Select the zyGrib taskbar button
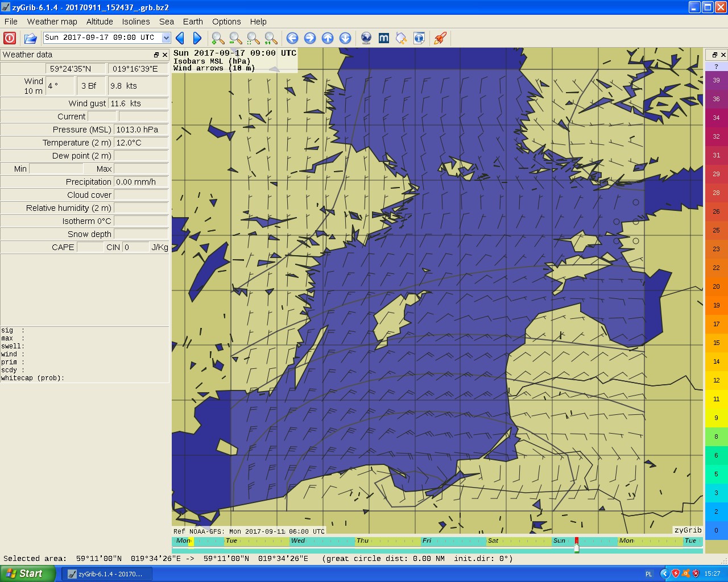This screenshot has height=582, width=728. coord(106,574)
